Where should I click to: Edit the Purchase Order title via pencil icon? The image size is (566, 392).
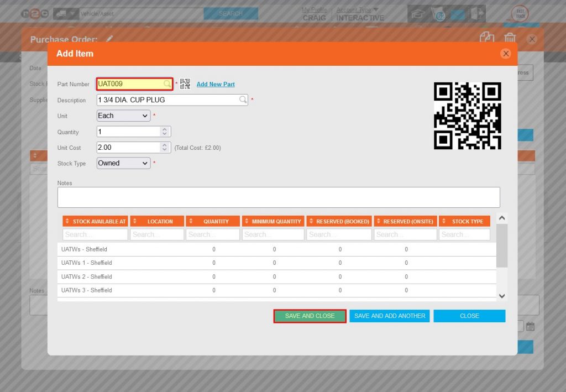pyautogui.click(x=108, y=39)
